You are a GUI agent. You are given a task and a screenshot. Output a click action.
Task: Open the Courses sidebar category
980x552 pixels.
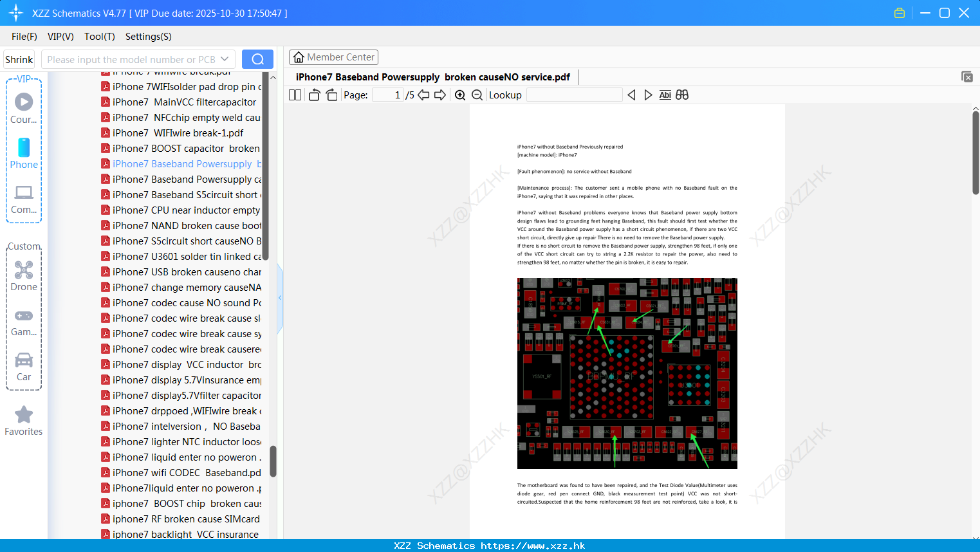click(x=24, y=109)
